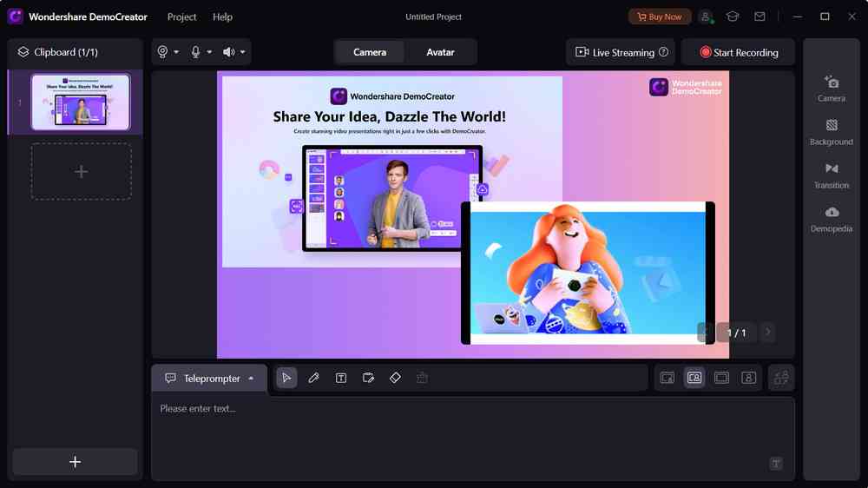The width and height of the screenshot is (868, 488).
Task: Choose camera-only layout
Action: (x=748, y=378)
